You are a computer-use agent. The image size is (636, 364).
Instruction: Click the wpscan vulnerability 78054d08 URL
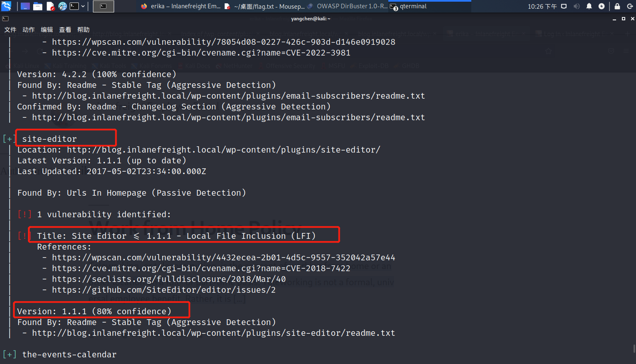[x=224, y=42]
